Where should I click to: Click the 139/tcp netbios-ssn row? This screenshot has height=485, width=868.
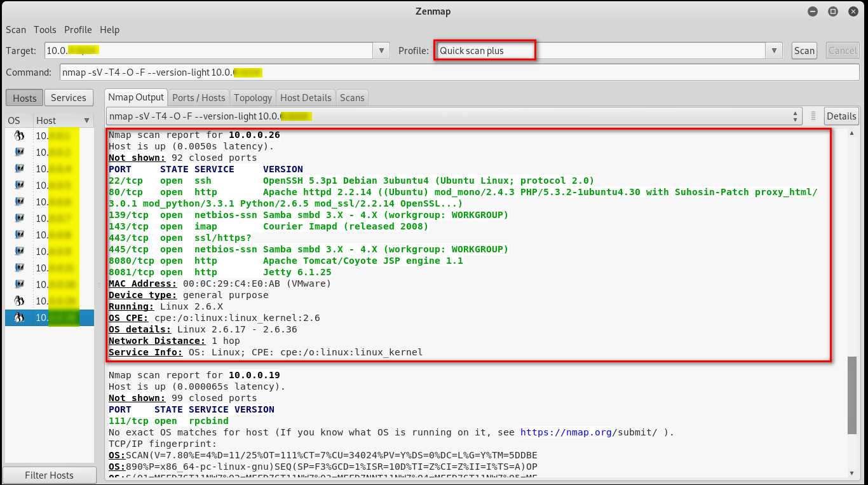(309, 215)
